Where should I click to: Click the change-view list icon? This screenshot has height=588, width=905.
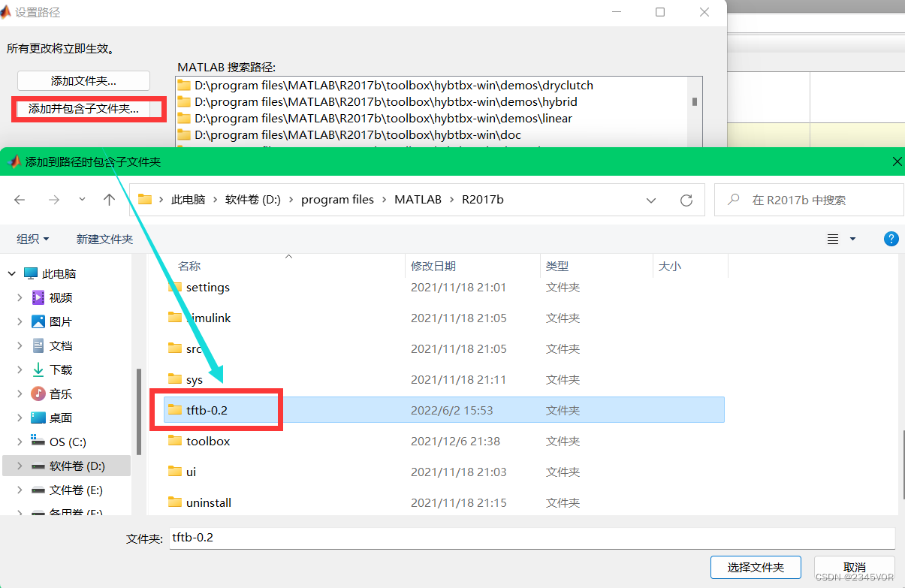pyautogui.click(x=832, y=239)
